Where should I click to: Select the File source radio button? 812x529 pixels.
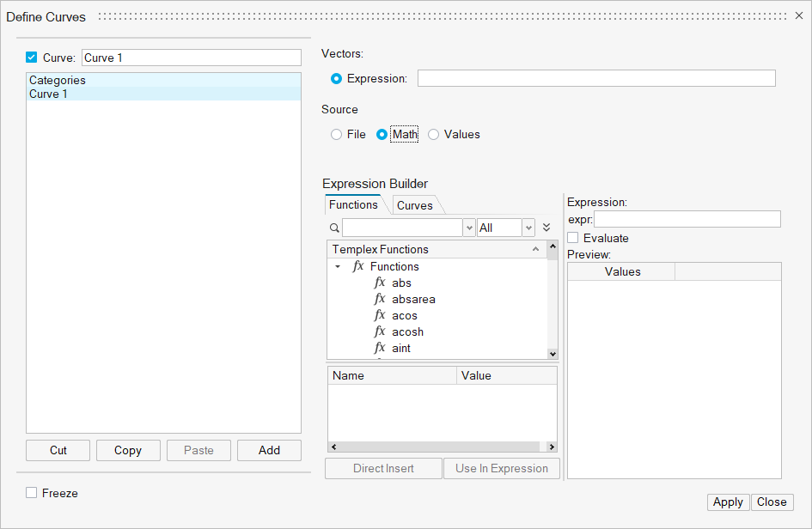(x=336, y=134)
